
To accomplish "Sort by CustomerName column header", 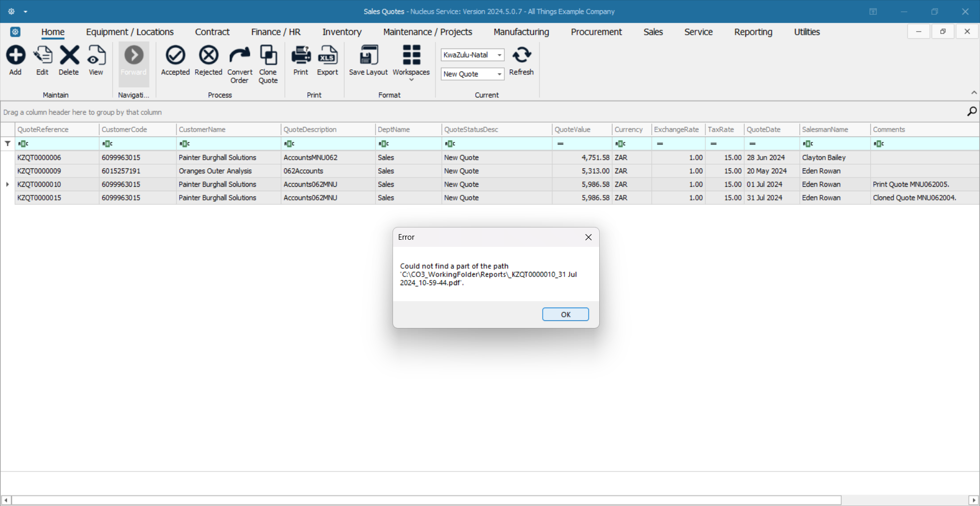I will click(229, 130).
